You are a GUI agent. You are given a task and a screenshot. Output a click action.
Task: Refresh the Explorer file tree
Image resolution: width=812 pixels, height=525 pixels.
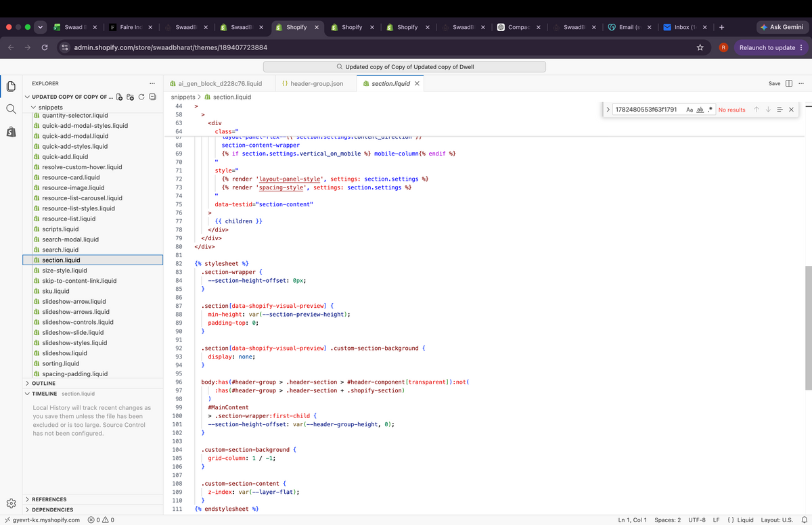[x=142, y=97]
